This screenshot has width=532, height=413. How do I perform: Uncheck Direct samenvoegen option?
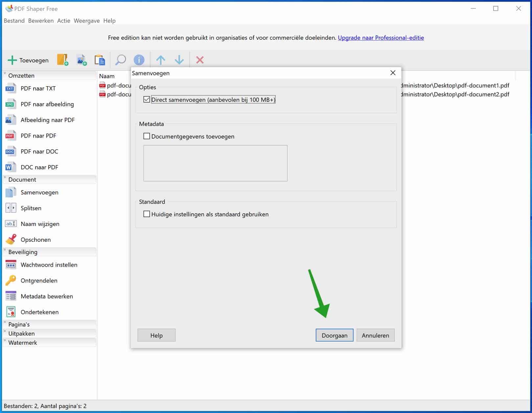147,100
